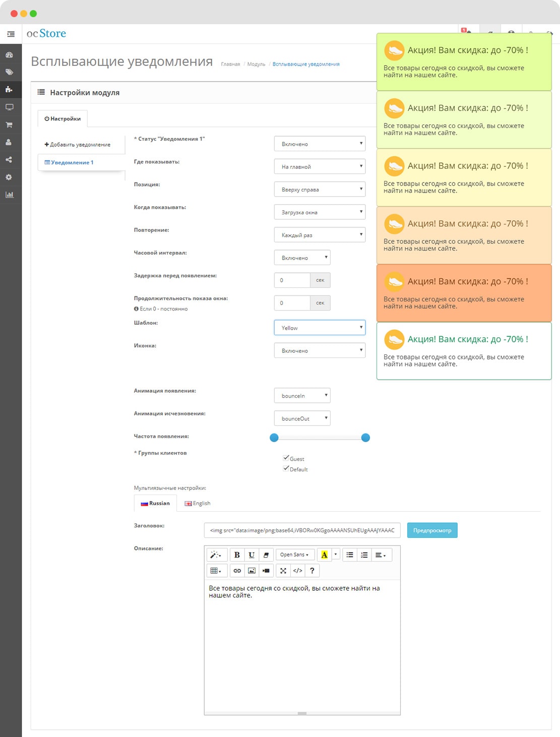Viewport: 560px width, 737px height.
Task: Click the right handle of frequency slider
Action: point(366,438)
